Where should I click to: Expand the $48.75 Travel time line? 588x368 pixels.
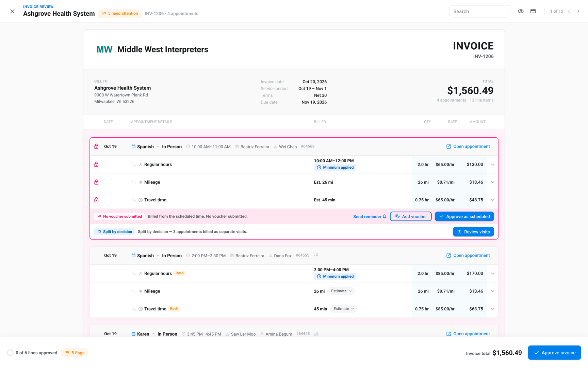coord(492,200)
